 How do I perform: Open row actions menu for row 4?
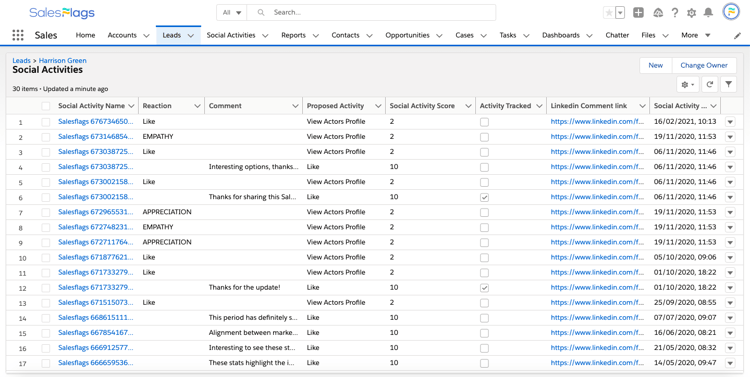(730, 167)
